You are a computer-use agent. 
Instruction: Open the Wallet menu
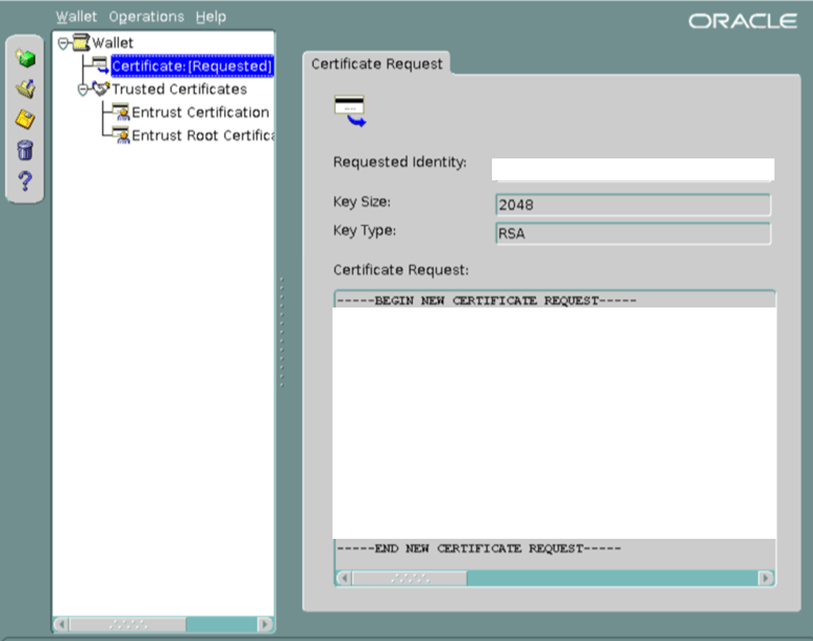pyautogui.click(x=76, y=17)
